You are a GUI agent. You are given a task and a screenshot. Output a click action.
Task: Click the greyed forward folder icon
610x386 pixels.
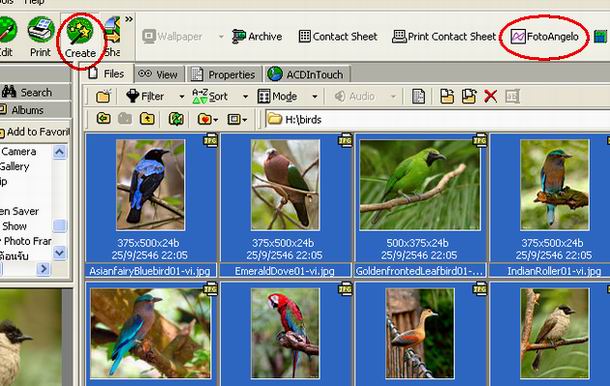(125, 118)
